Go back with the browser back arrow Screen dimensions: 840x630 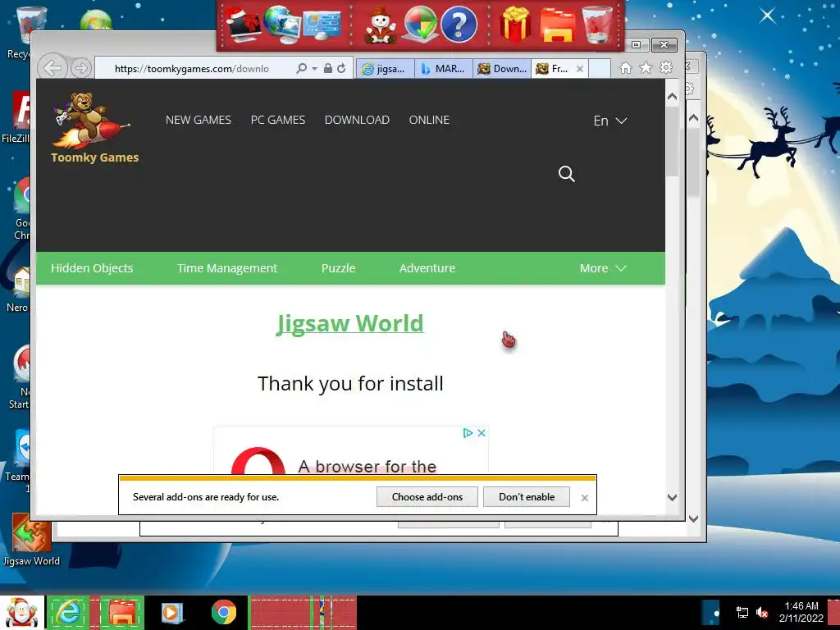[52, 68]
